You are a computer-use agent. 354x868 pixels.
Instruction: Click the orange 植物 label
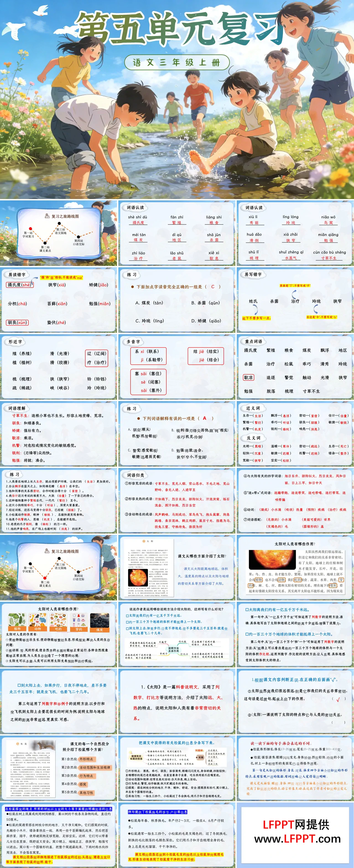(x=17, y=629)
